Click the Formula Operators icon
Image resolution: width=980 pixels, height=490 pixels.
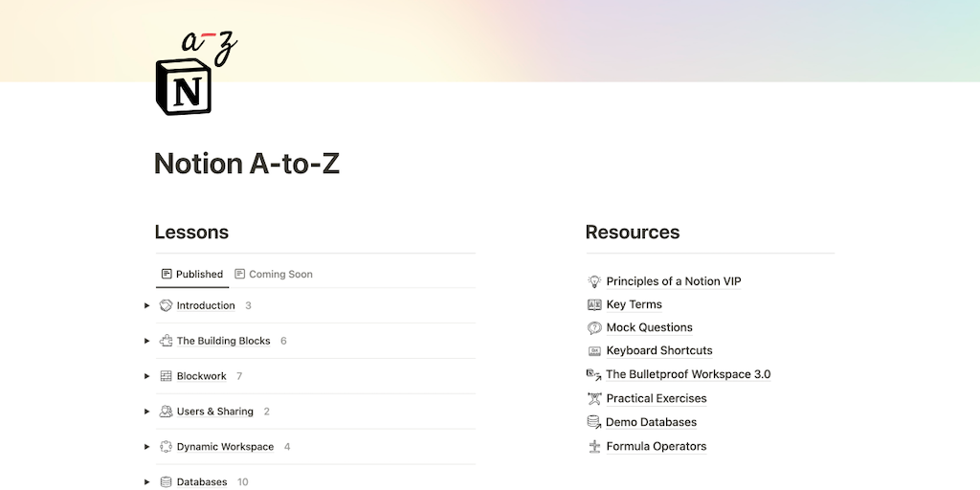(x=594, y=446)
